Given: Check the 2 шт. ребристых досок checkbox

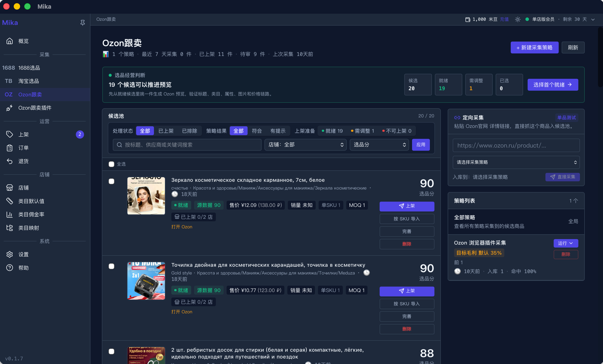Looking at the screenshot, I should pyautogui.click(x=111, y=351).
